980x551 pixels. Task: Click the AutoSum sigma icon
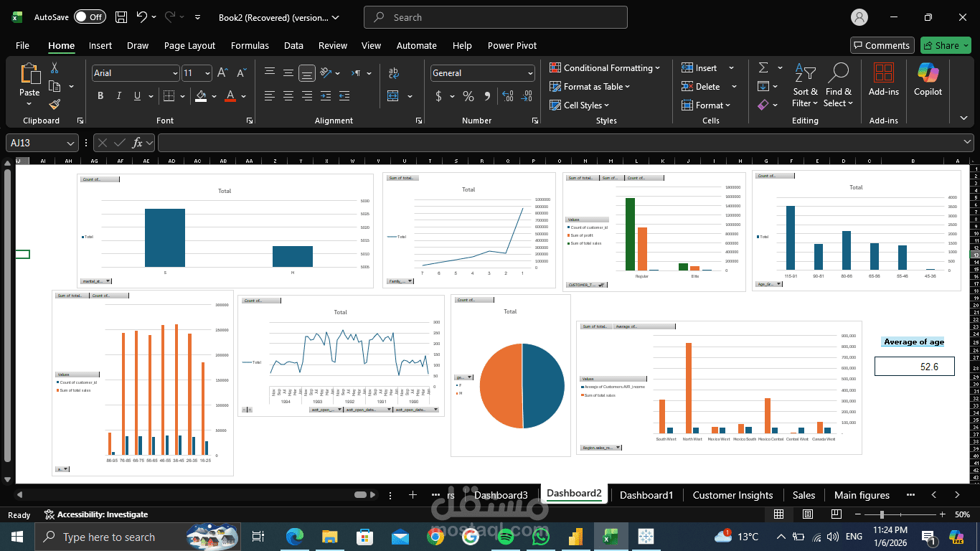(763, 67)
